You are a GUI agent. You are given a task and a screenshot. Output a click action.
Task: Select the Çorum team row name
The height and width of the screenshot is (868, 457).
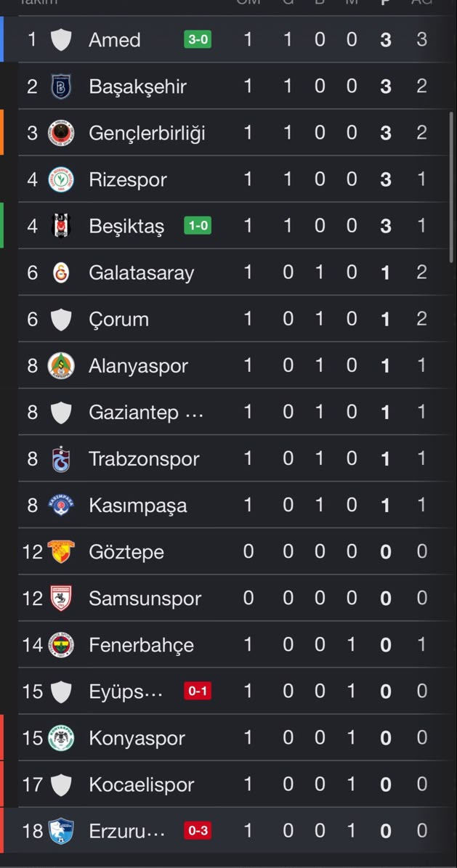click(118, 320)
